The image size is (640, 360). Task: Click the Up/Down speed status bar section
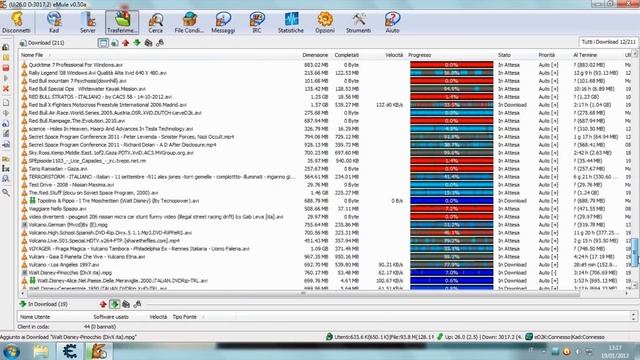(x=480, y=337)
